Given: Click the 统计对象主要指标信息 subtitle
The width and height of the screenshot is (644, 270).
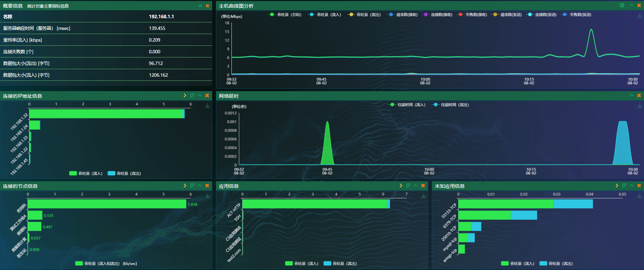Looking at the screenshot, I should [48, 6].
